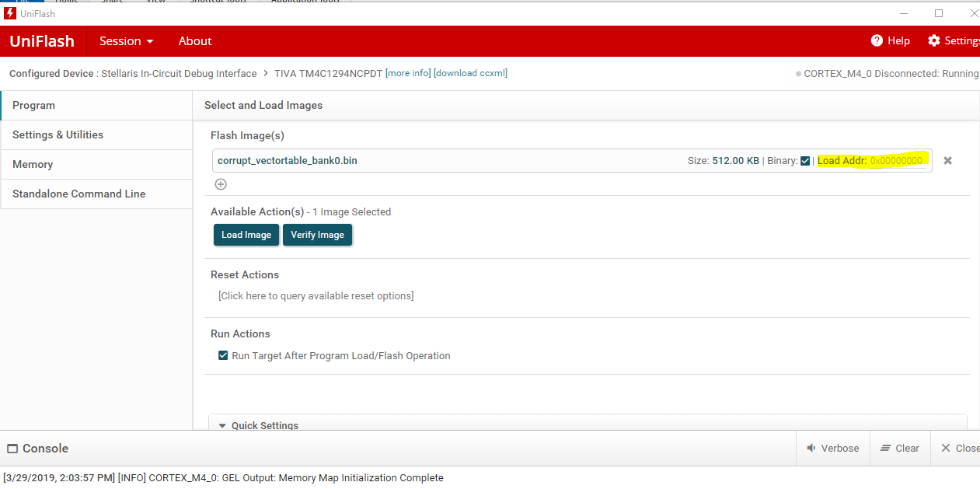The image size is (980, 489).
Task: Toggle the Binary checkbox for the image
Action: pos(805,161)
